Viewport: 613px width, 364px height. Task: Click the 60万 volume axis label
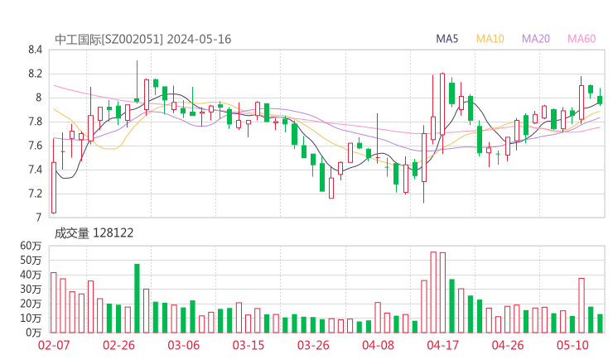31,246
